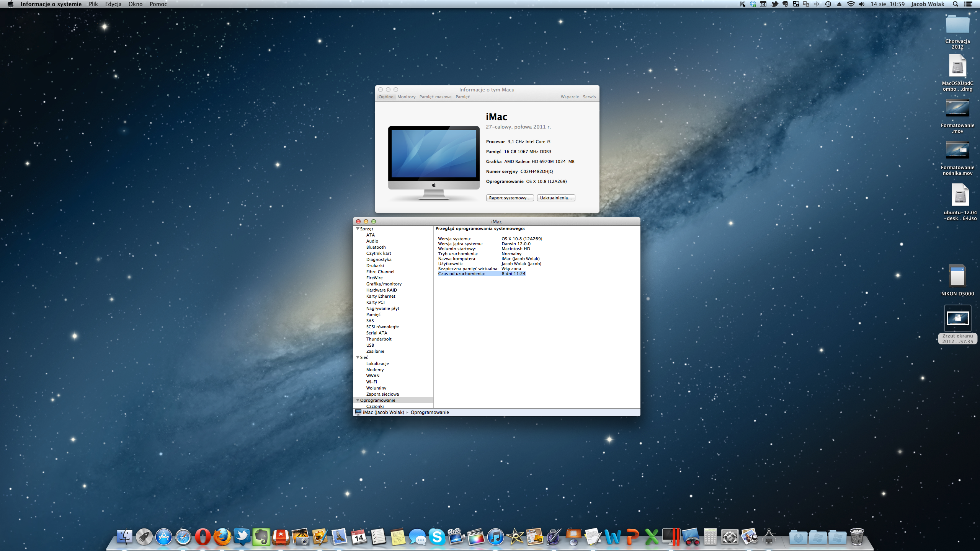Open the Wi-Fi status menu icon
The width and height of the screenshot is (980, 551).
coord(851,4)
